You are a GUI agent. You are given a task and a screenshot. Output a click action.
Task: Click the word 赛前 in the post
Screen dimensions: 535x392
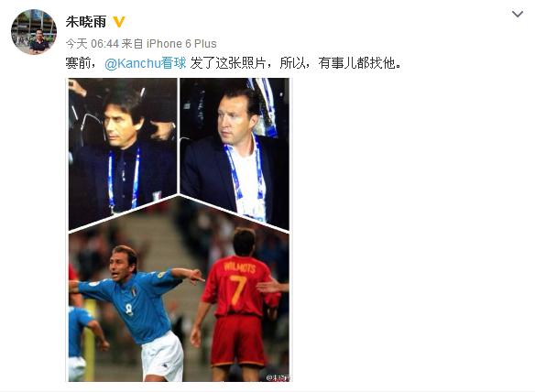[78, 63]
